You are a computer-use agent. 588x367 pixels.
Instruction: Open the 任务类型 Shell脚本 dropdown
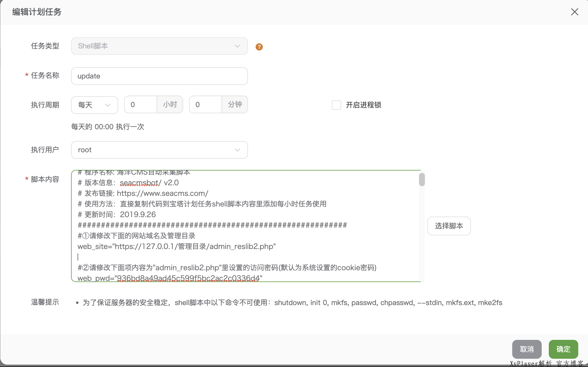[159, 46]
